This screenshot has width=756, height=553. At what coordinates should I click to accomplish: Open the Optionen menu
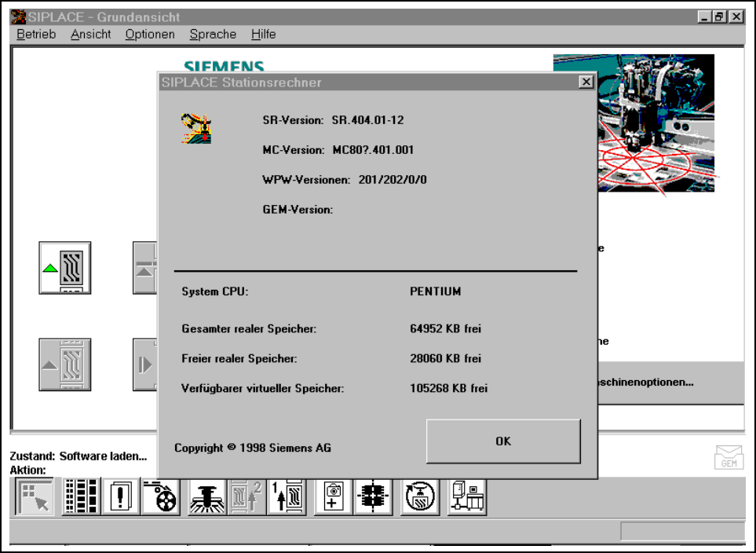tap(150, 35)
